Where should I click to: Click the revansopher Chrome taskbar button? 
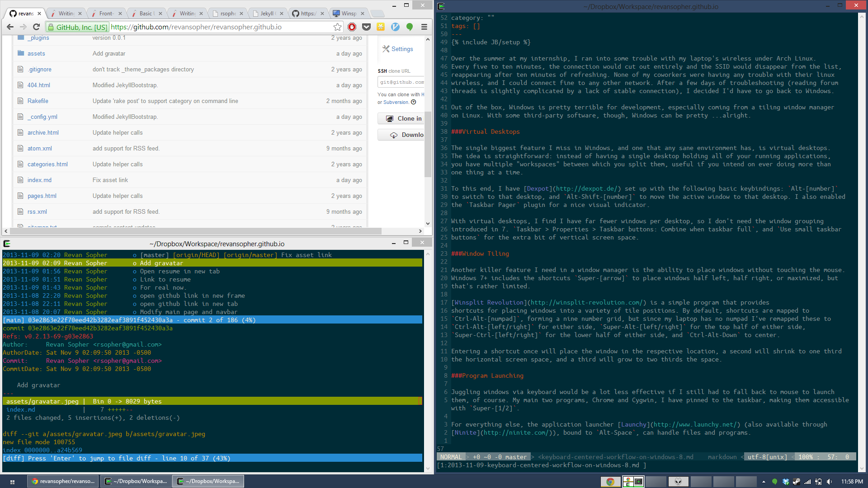point(63,482)
